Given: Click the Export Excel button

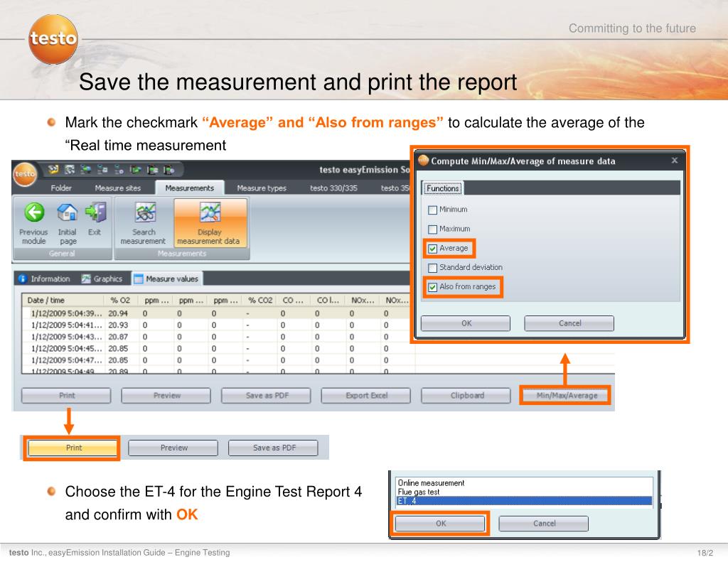Looking at the screenshot, I should [366, 396].
